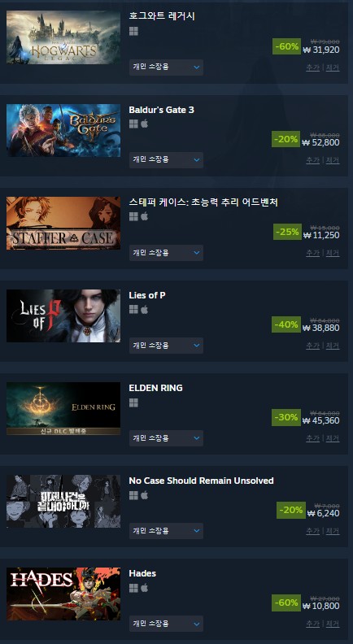The height and width of the screenshot is (644, 353).
Task: Remove ELDEN RING using its 제거 link
Action: point(333,438)
